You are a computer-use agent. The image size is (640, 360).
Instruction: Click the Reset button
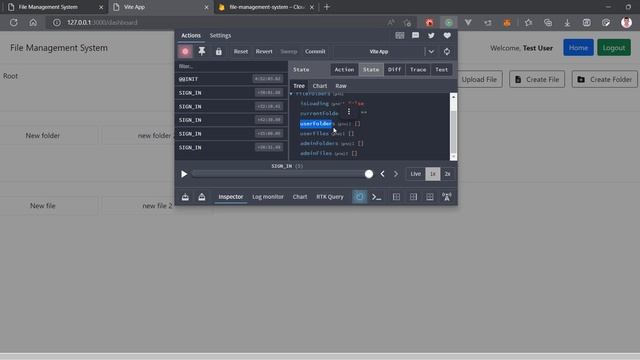pos(241,51)
